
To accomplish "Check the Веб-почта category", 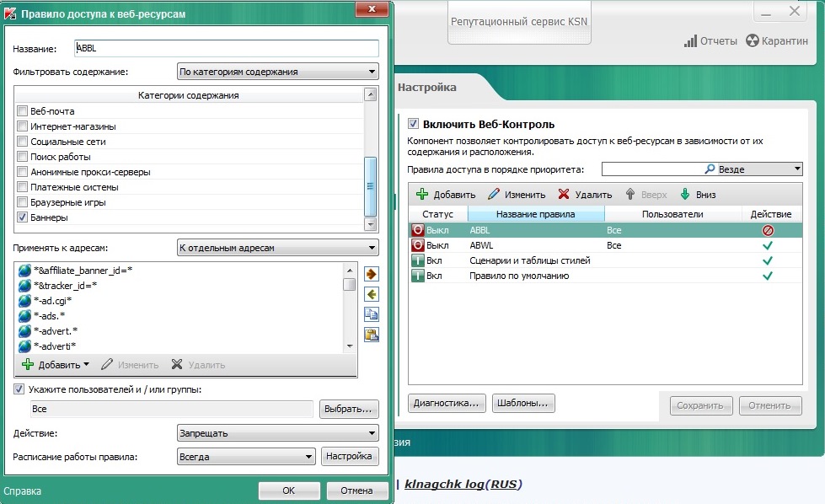I will click(22, 111).
